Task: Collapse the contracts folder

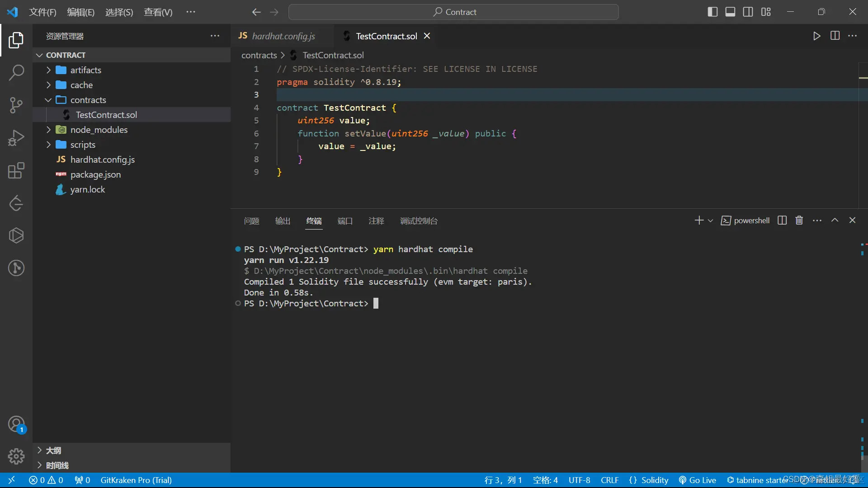Action: click(x=88, y=100)
